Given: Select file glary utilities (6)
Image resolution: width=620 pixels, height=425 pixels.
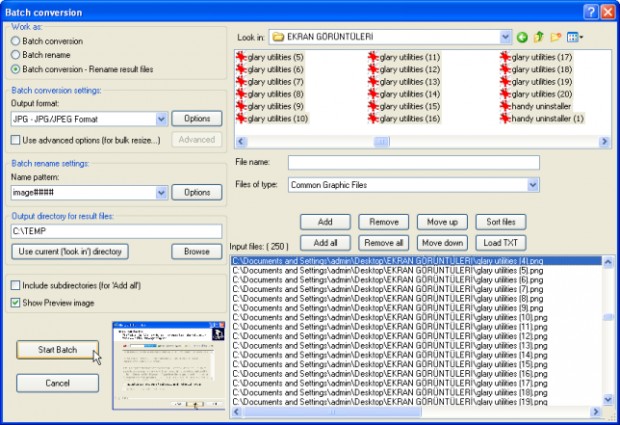Looking at the screenshot, I should point(270,69).
